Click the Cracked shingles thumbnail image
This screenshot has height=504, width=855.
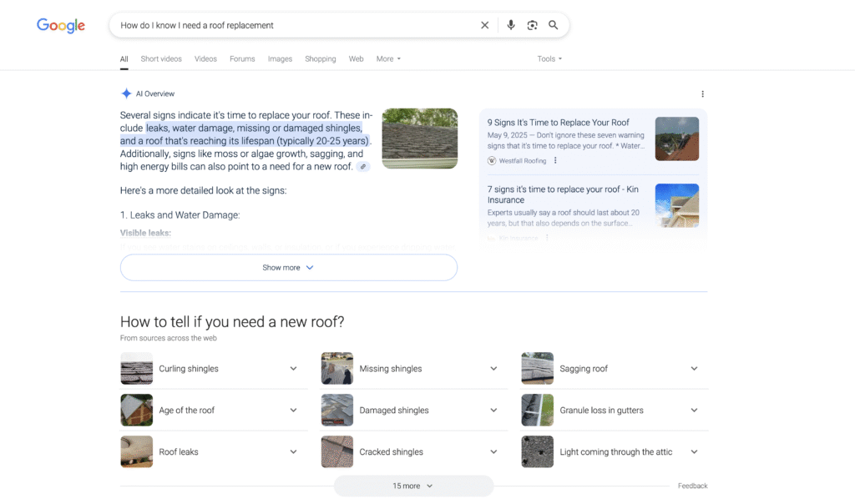[337, 451]
